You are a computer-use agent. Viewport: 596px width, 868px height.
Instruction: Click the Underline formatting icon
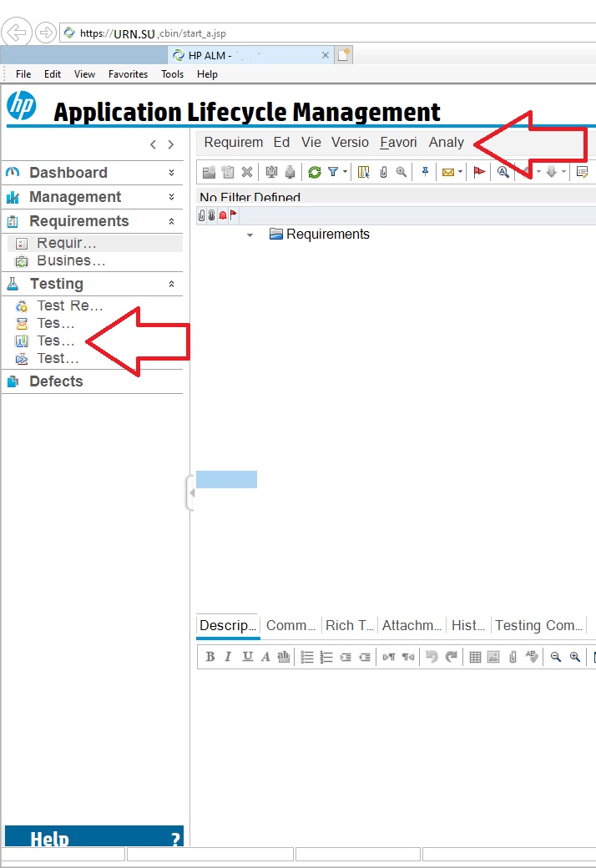click(x=247, y=657)
